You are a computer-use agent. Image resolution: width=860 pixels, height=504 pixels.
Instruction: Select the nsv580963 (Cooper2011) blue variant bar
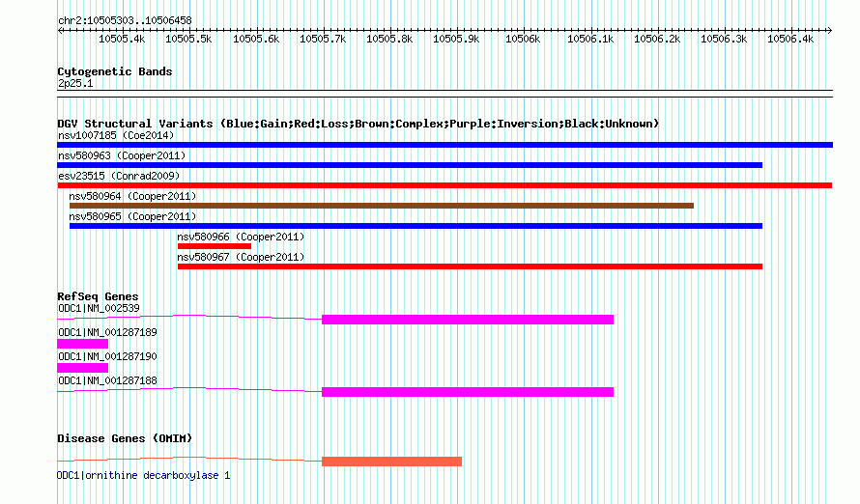410,165
